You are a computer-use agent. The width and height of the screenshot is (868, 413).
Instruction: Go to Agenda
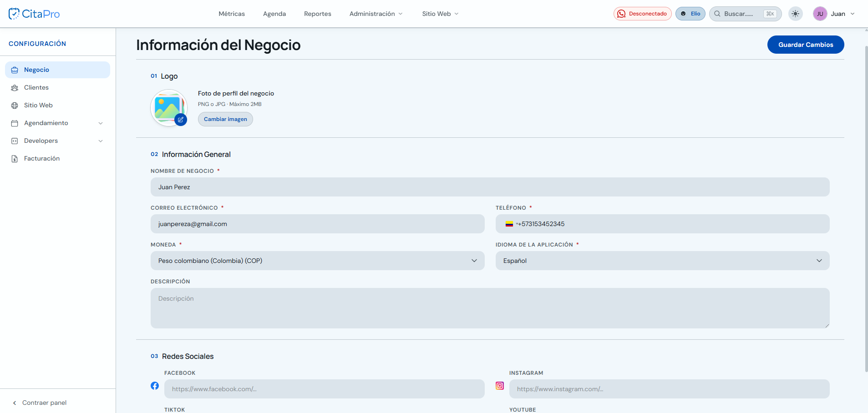[274, 14]
